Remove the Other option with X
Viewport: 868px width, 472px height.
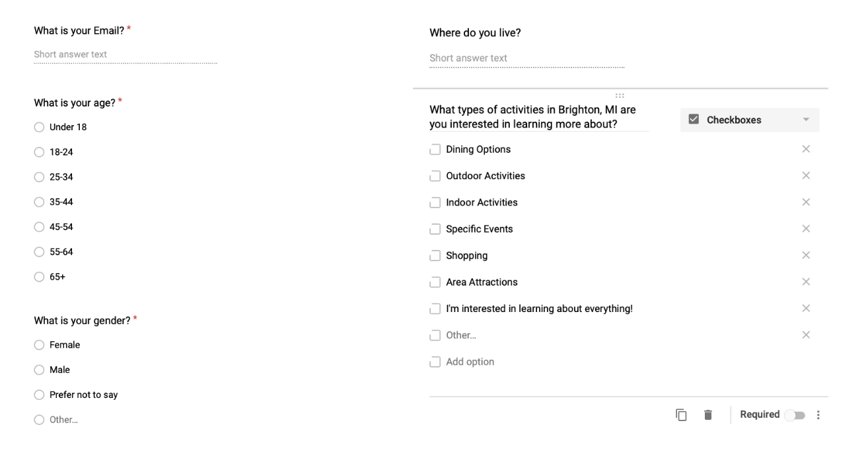(x=806, y=335)
